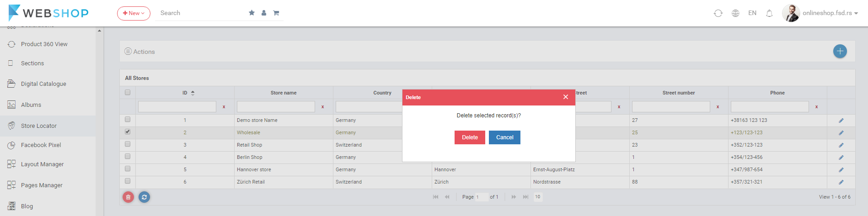Go to first page of grid
Viewport: 868px width, 216px height.
pos(435,197)
